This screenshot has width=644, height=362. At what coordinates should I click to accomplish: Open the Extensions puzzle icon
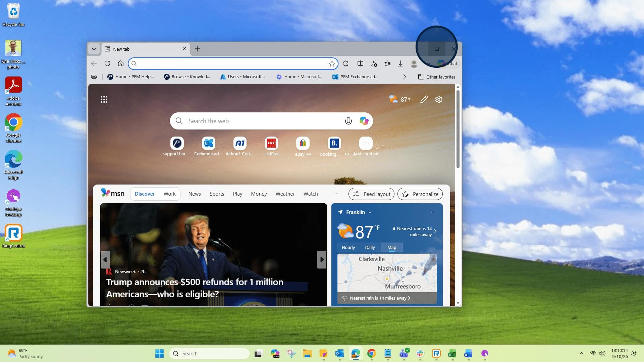[x=346, y=63]
